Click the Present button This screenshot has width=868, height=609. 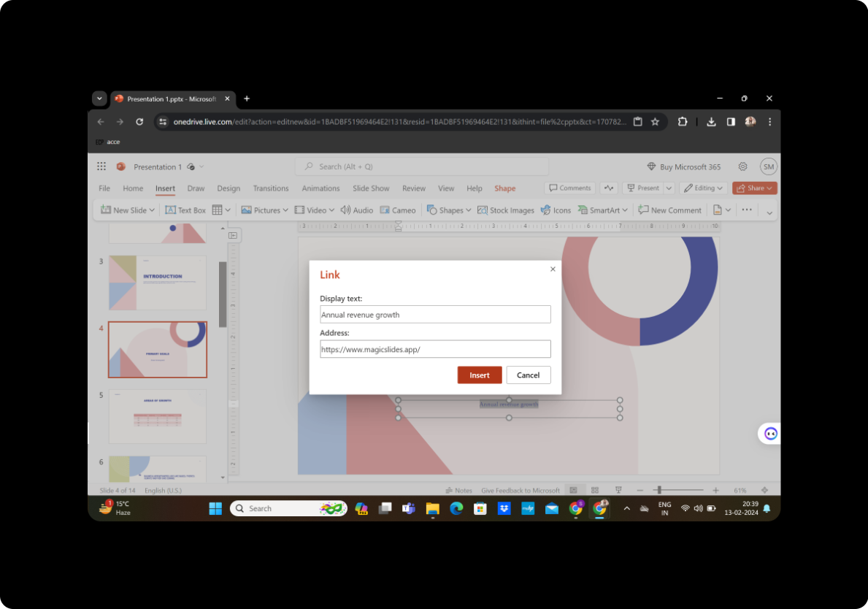click(643, 188)
